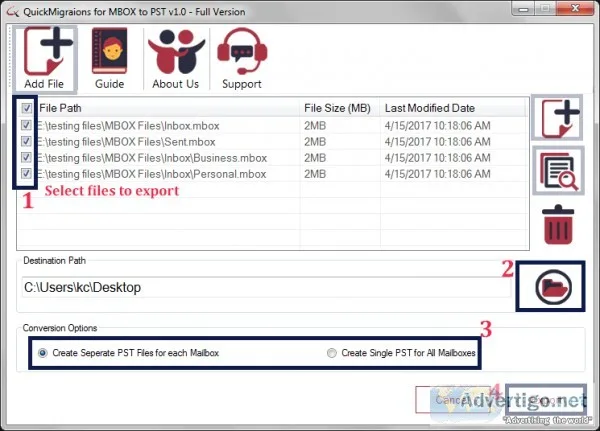Open the Guide book icon

click(x=109, y=59)
